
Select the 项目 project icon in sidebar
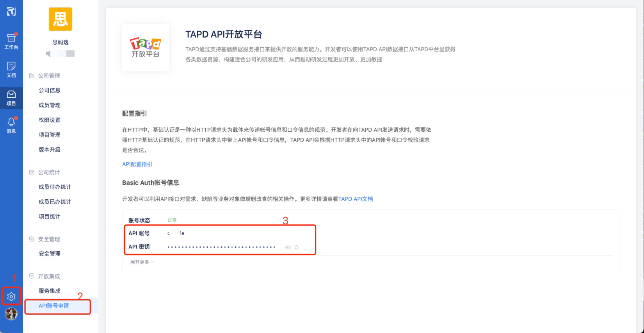click(11, 98)
